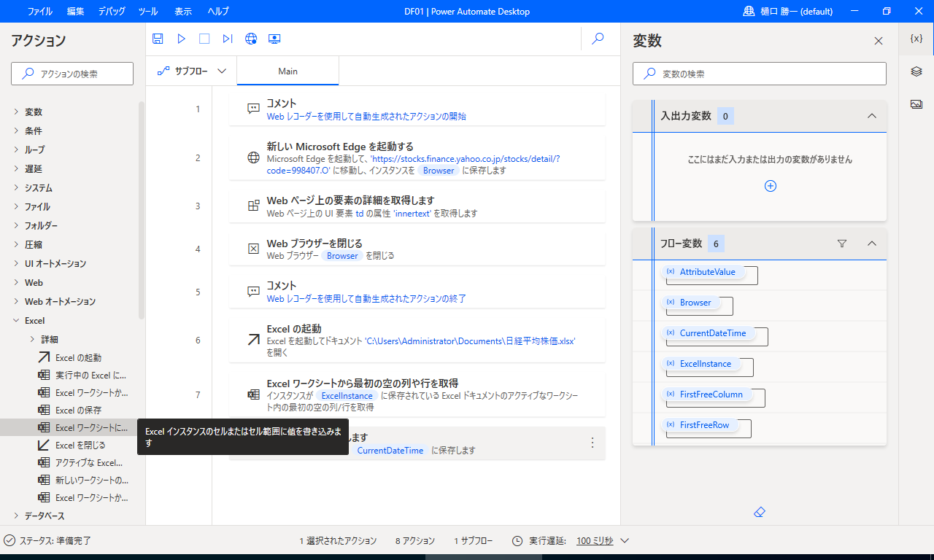Click in the アクションの検索 field
The height and width of the screenshot is (560, 934).
tap(72, 74)
